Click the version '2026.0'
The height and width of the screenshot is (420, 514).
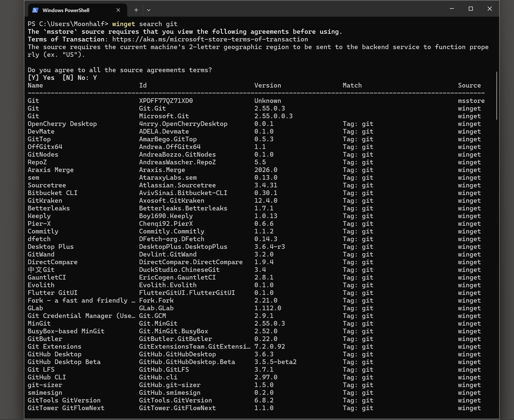click(x=266, y=170)
